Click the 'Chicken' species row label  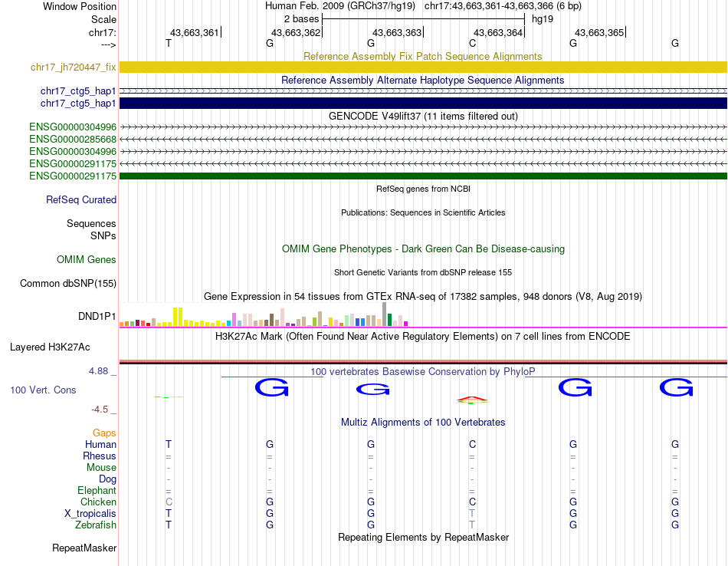tap(98, 502)
